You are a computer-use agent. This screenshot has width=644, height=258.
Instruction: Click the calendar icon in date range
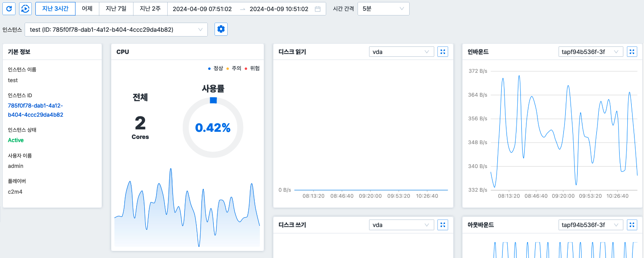[317, 9]
